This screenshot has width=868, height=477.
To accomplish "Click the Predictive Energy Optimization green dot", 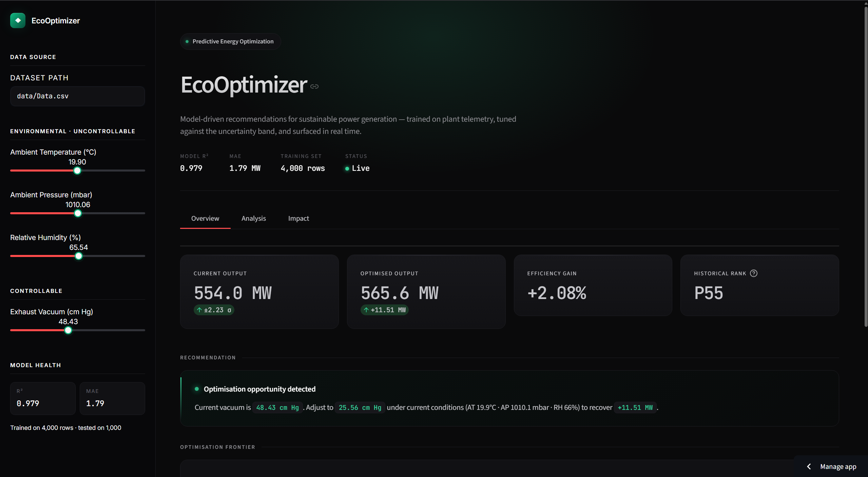I will pos(187,41).
